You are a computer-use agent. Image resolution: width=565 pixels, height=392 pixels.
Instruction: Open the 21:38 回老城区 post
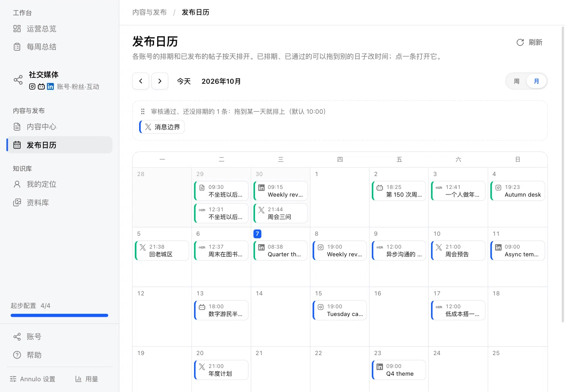(x=162, y=250)
